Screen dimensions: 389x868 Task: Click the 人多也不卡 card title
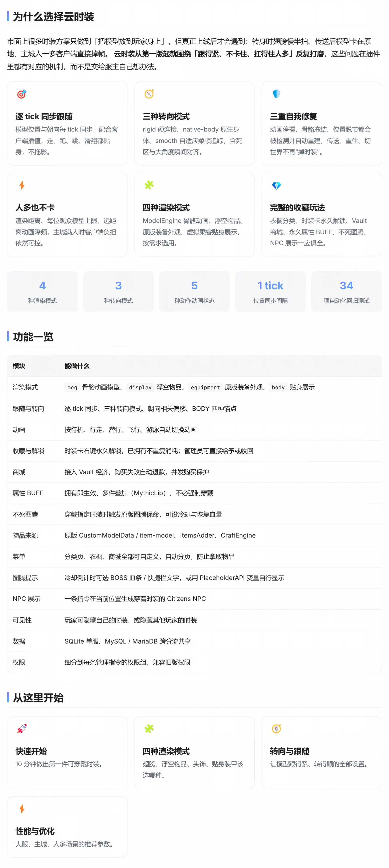(x=35, y=207)
